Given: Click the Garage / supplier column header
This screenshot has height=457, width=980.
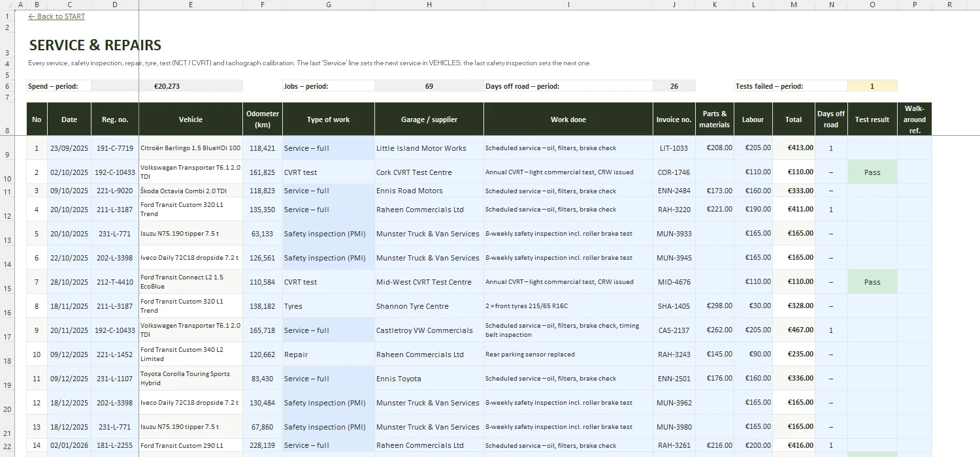Looking at the screenshot, I should pyautogui.click(x=429, y=119).
